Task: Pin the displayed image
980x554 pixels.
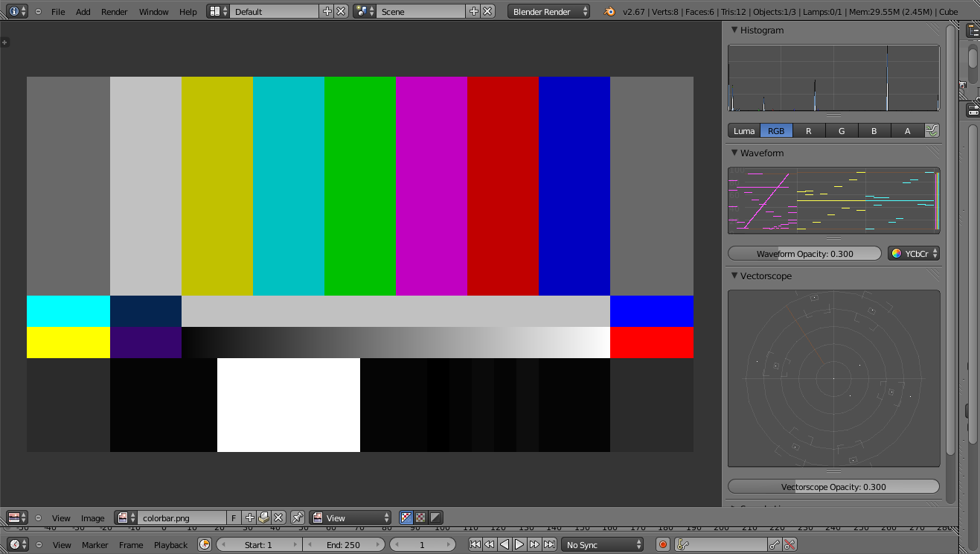Action: pyautogui.click(x=298, y=518)
